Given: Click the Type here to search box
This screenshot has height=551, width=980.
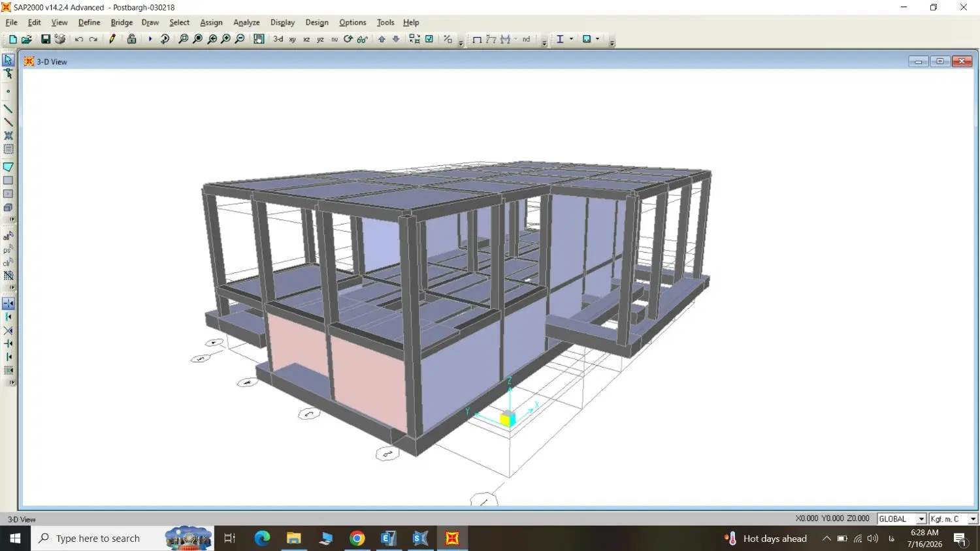Looking at the screenshot, I should point(97,539).
